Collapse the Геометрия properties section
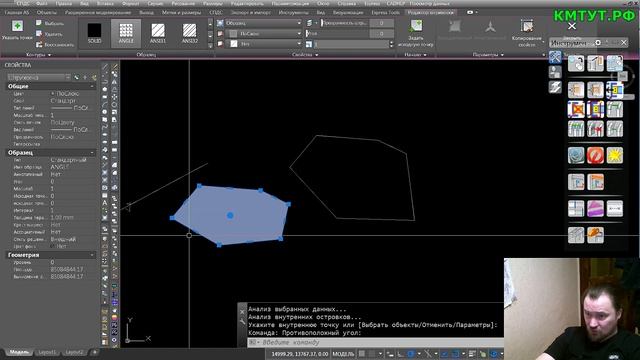 [x=91, y=255]
